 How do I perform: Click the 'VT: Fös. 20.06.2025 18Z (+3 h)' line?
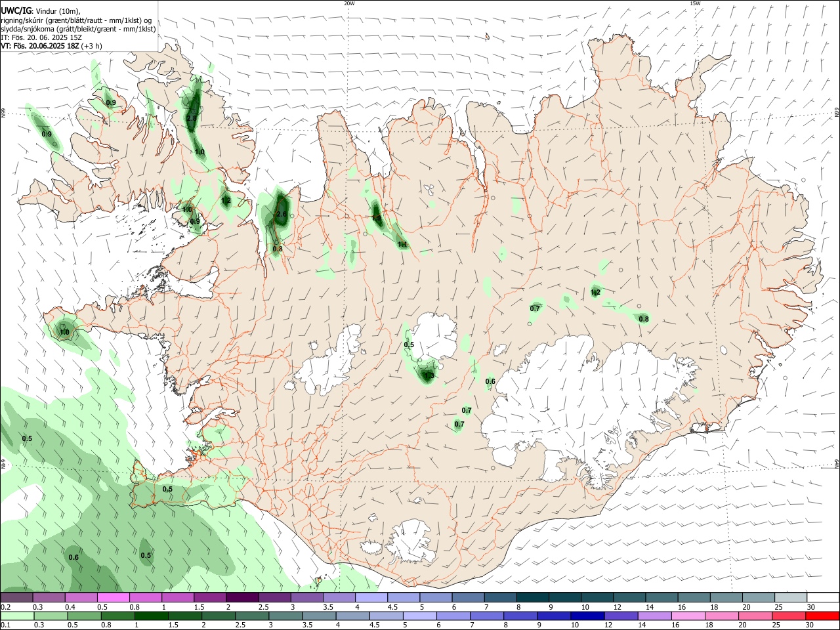(51, 46)
